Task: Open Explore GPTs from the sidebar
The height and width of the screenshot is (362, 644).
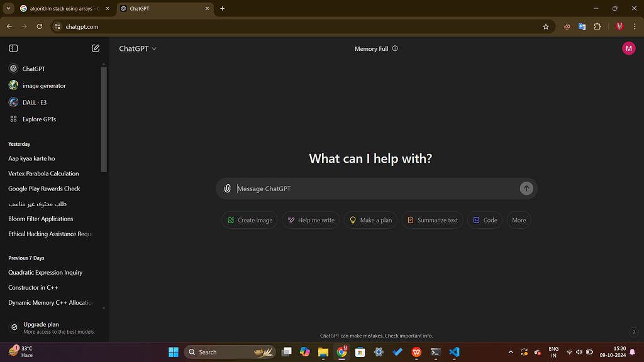Action: click(x=37, y=119)
